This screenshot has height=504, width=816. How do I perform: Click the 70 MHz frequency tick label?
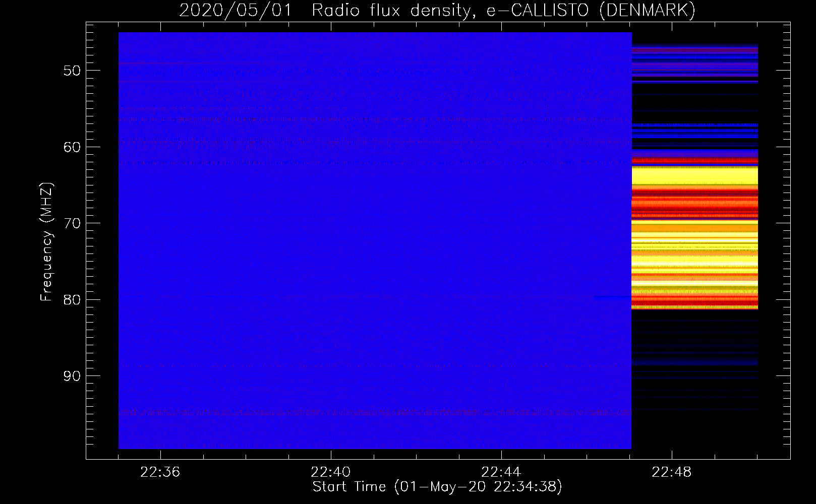point(72,223)
